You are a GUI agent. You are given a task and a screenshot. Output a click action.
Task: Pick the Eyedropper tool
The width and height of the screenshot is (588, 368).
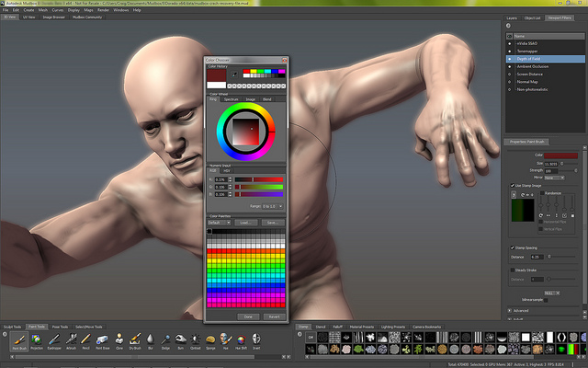53,340
